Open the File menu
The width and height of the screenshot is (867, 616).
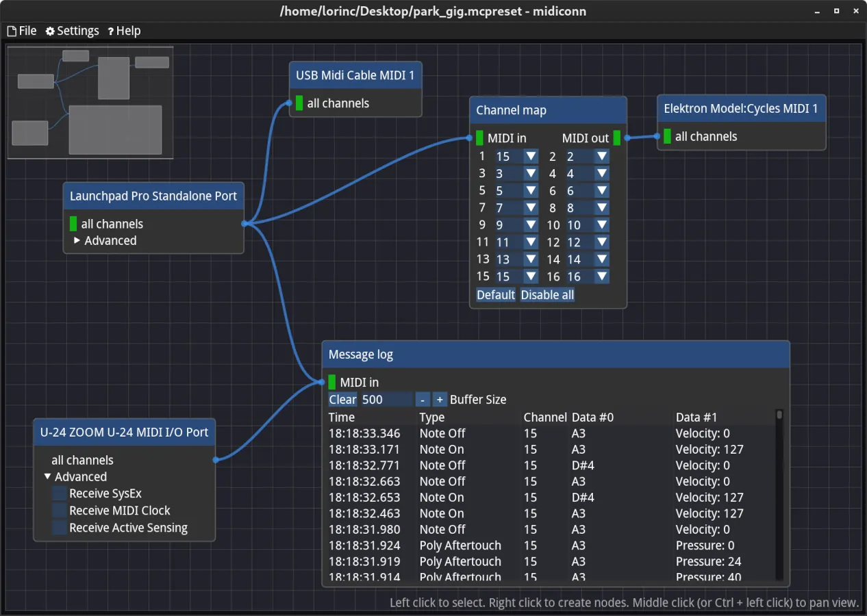[x=22, y=31]
